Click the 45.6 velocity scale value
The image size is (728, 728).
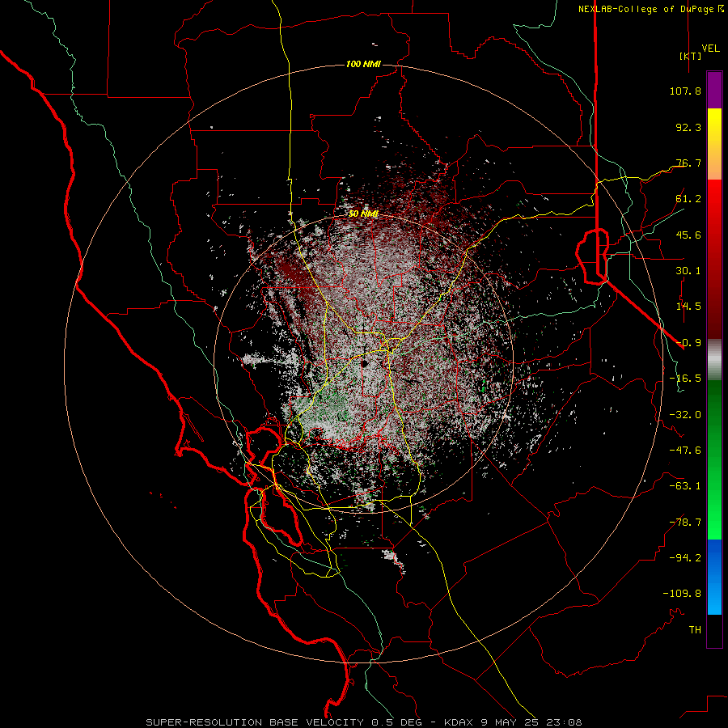pyautogui.click(x=688, y=235)
